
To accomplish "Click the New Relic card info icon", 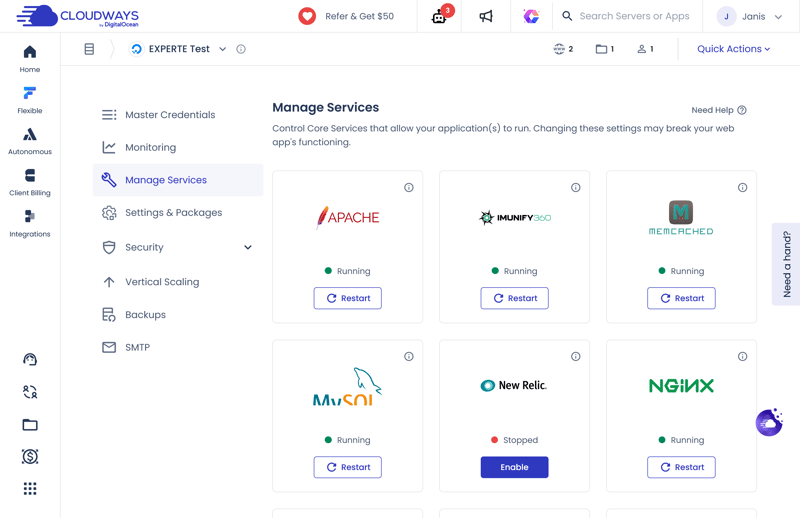I will point(576,357).
